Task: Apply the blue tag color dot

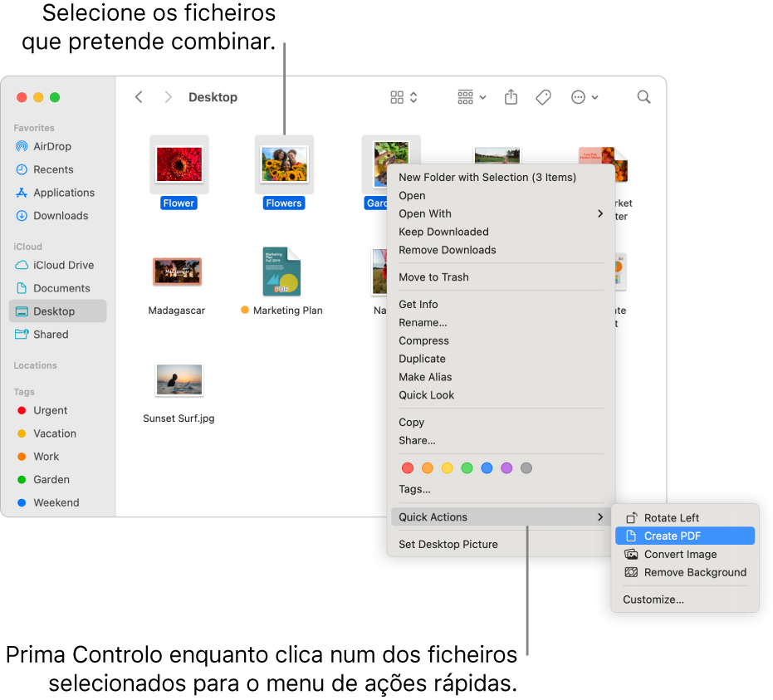Action: [x=487, y=467]
